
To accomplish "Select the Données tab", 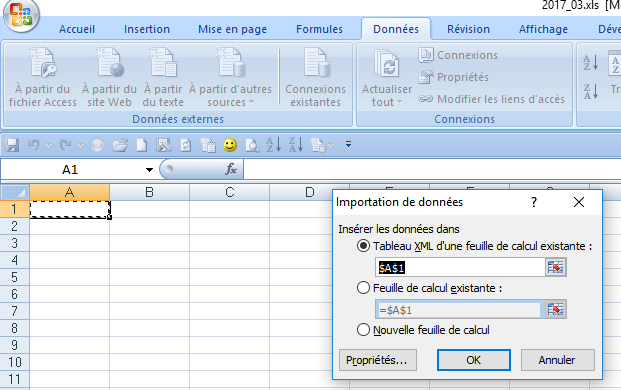I will click(x=396, y=29).
